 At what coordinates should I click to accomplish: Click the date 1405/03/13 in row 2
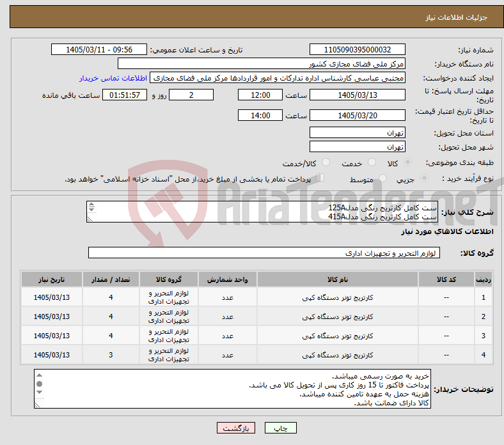click(51, 316)
